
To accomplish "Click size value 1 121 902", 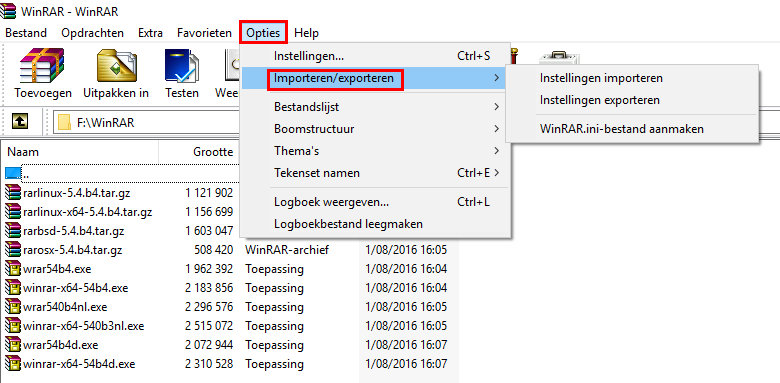I will tap(209, 192).
